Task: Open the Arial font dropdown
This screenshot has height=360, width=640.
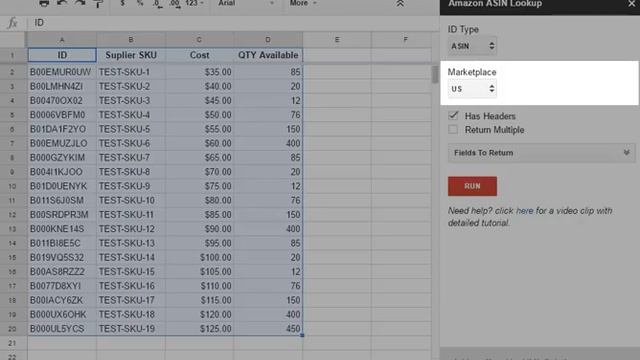Action: (x=245, y=3)
